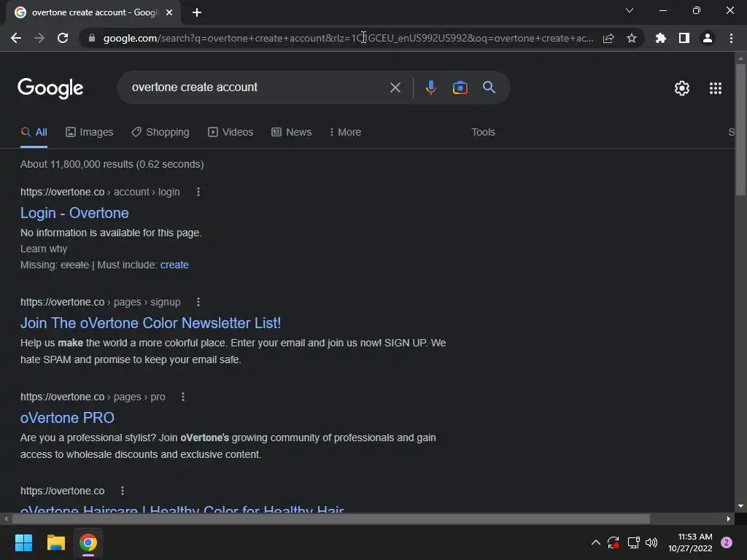The height and width of the screenshot is (560, 747).
Task: Open options for overtone.co homepage result
Action: [x=123, y=491]
